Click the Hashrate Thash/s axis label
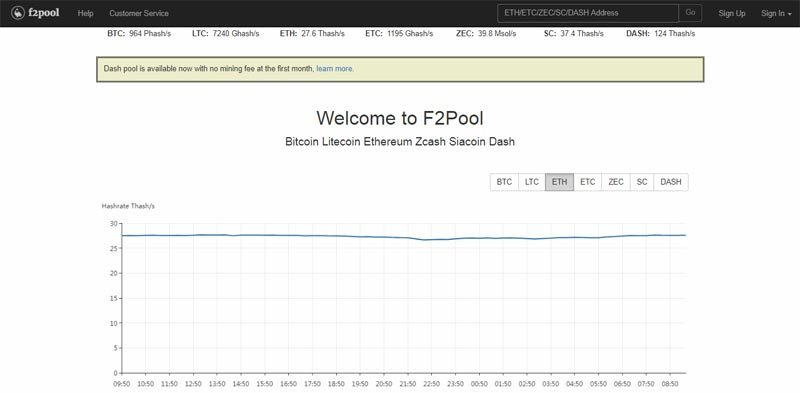This screenshot has height=393, width=800. 128,206
